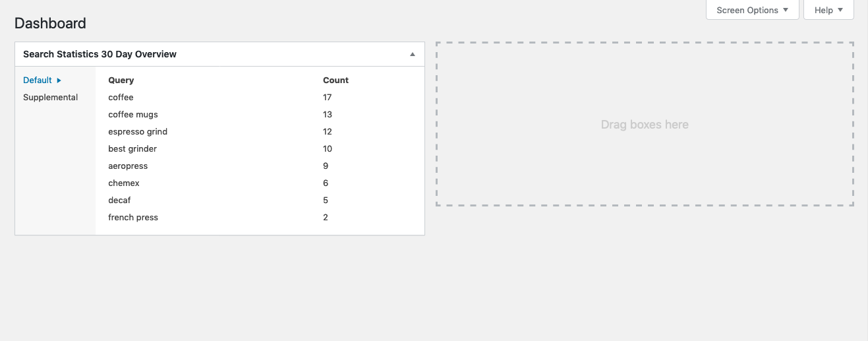Screen dimensions: 868x341
Task: Collapse the Search Statistics widget with the triangle
Action: (x=413, y=54)
